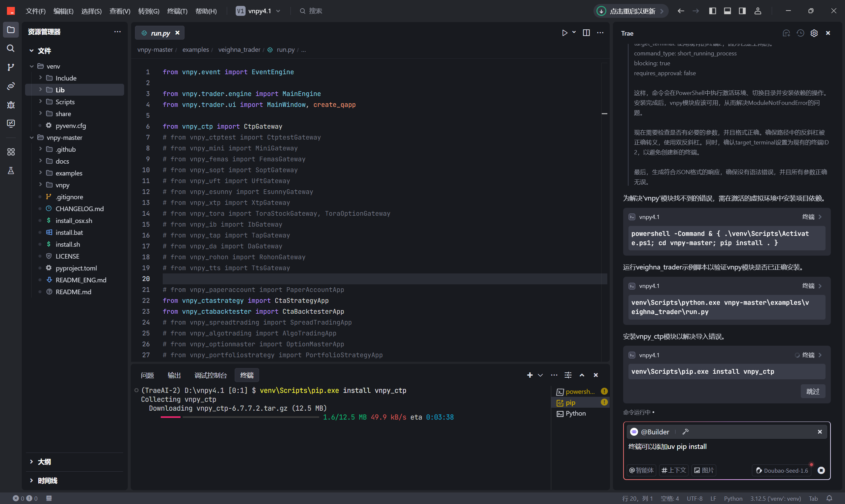Open the Explorer sidebar icon
Viewport: 845px width, 504px height.
(11, 30)
